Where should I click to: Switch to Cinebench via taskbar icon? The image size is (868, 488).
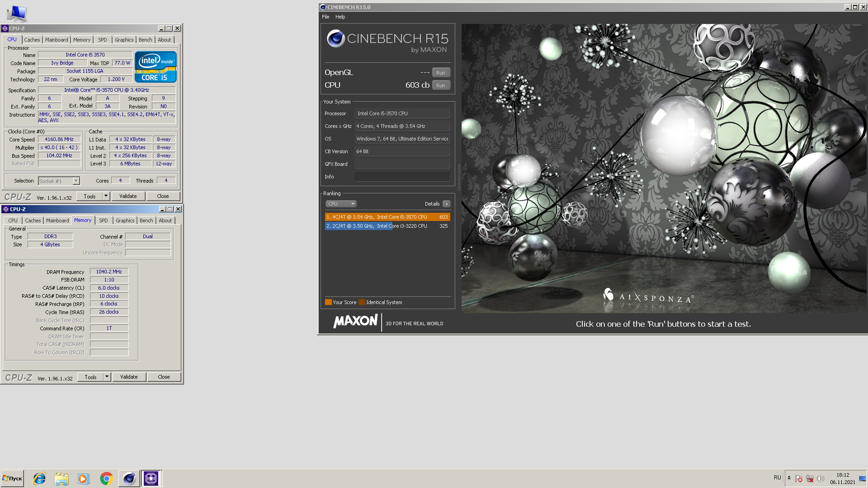pos(129,479)
